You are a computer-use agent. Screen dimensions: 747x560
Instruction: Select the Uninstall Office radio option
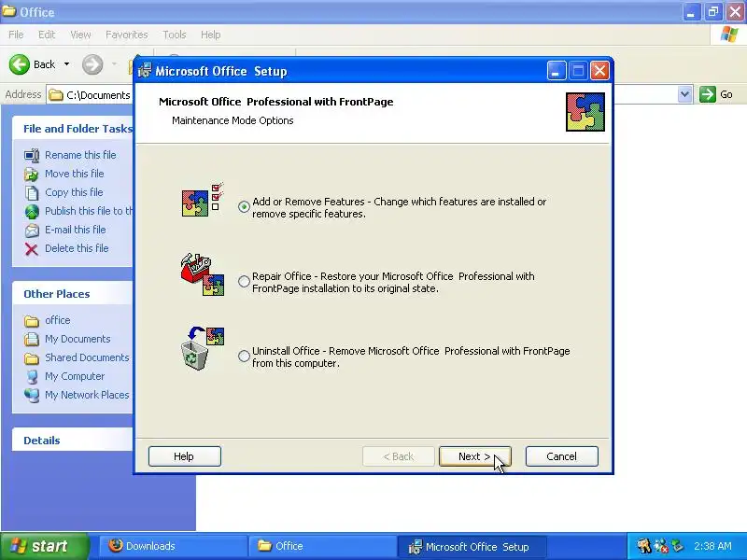click(x=244, y=357)
